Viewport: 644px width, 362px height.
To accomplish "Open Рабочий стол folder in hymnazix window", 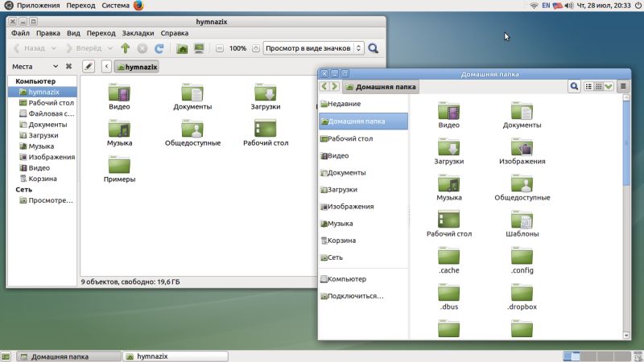I will [266, 133].
